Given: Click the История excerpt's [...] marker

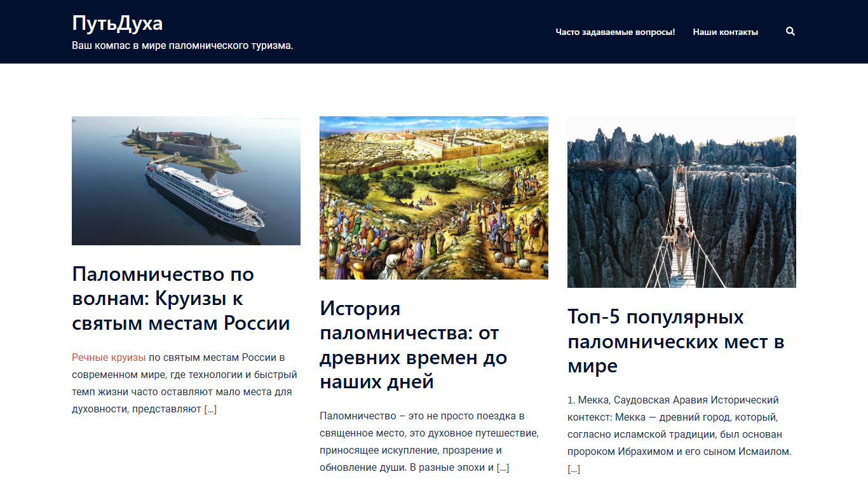Looking at the screenshot, I should 503,468.
